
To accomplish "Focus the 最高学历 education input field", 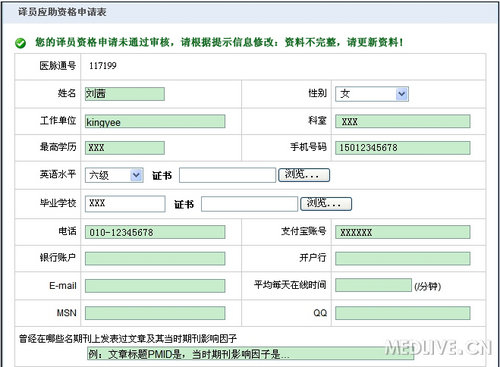I will [125, 148].
